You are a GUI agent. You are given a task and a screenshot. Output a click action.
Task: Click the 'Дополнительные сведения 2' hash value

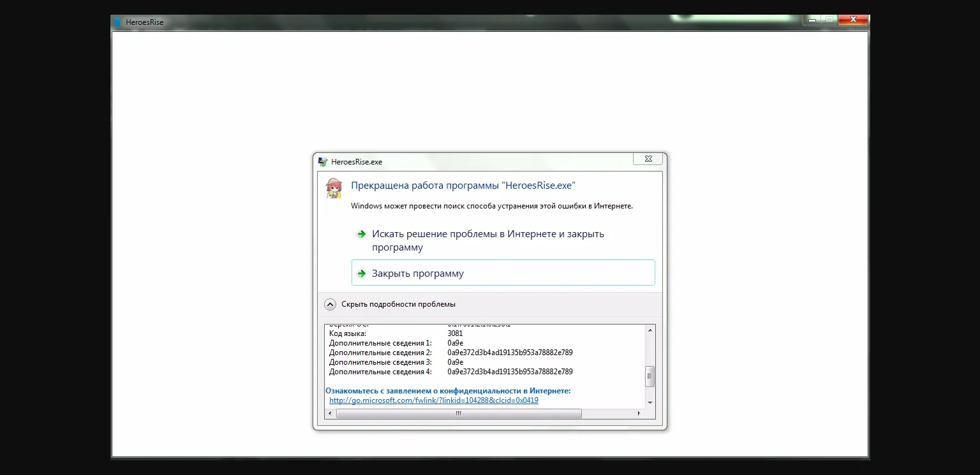click(510, 353)
